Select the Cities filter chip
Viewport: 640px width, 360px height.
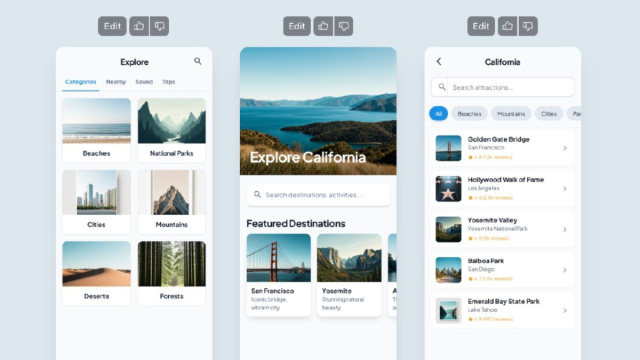pyautogui.click(x=549, y=113)
